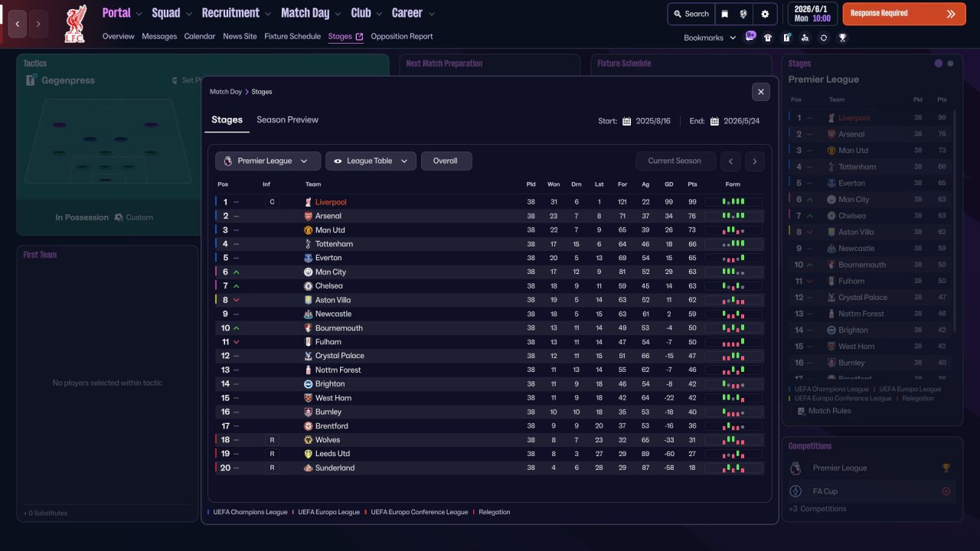Click the external-link icon beside Stages submenu

(x=359, y=37)
